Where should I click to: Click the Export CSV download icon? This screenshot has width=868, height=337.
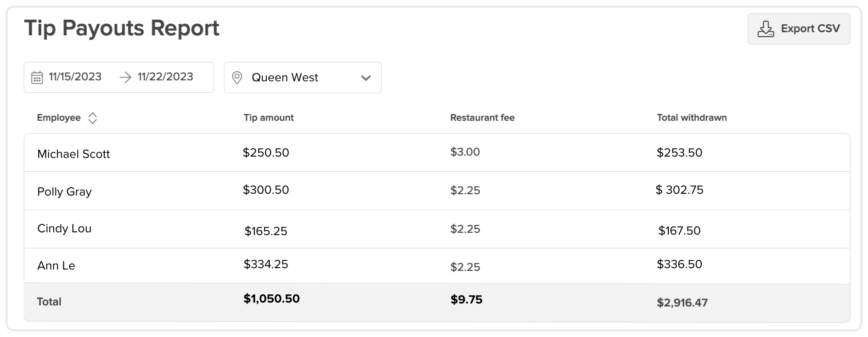(766, 29)
